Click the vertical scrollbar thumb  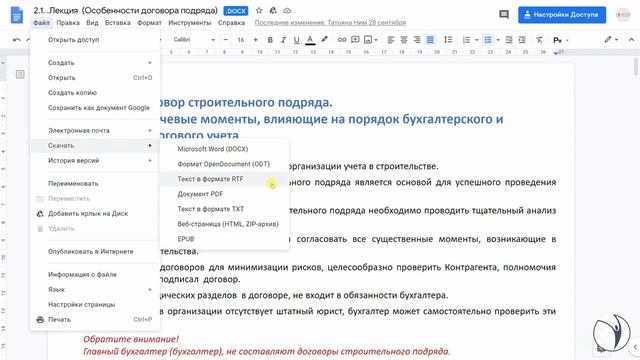(x=636, y=66)
